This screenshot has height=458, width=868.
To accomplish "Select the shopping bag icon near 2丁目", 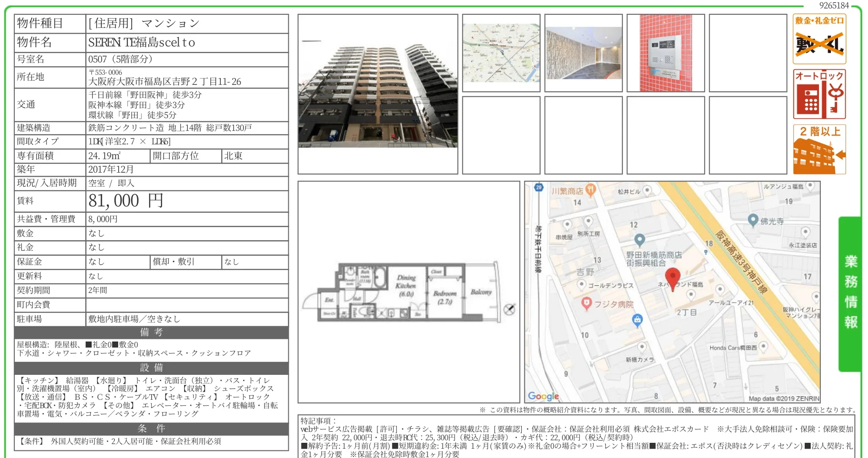I will pyautogui.click(x=637, y=320).
